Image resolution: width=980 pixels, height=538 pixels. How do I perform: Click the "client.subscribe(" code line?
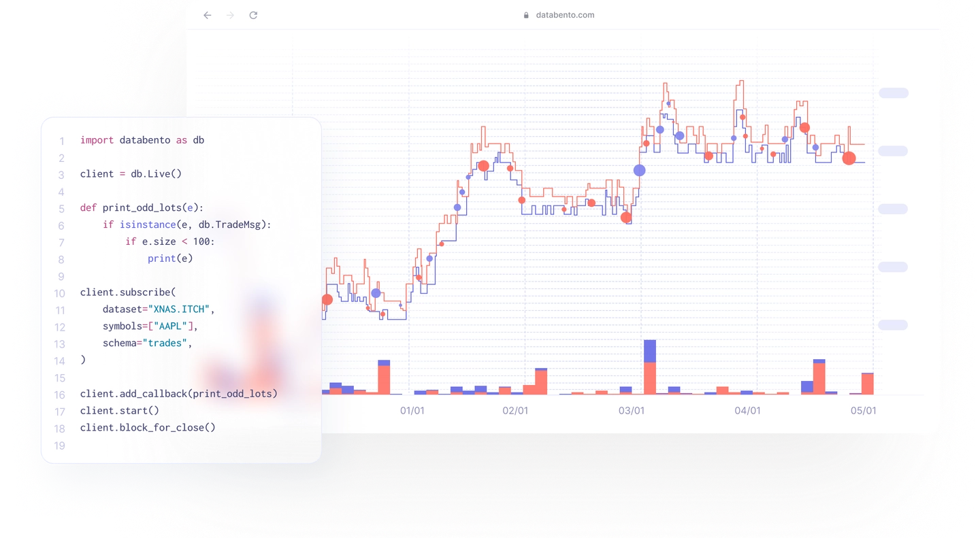click(128, 292)
